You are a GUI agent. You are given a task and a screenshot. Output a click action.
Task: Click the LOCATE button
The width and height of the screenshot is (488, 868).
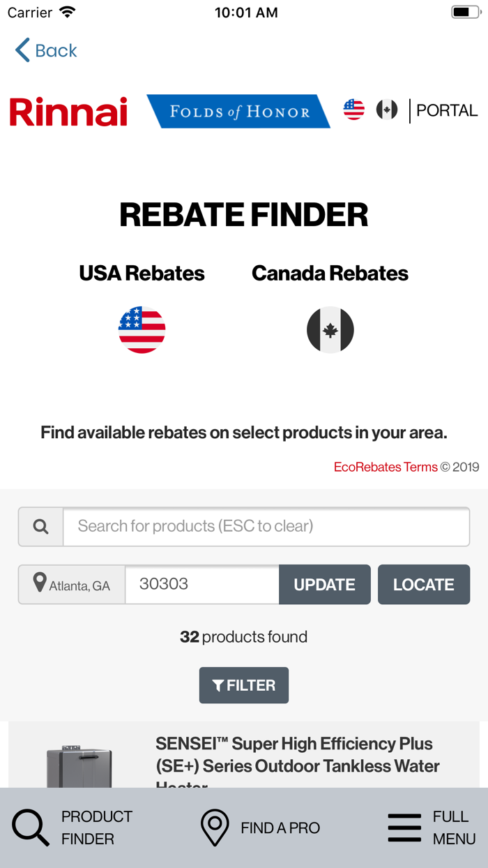pos(423,583)
